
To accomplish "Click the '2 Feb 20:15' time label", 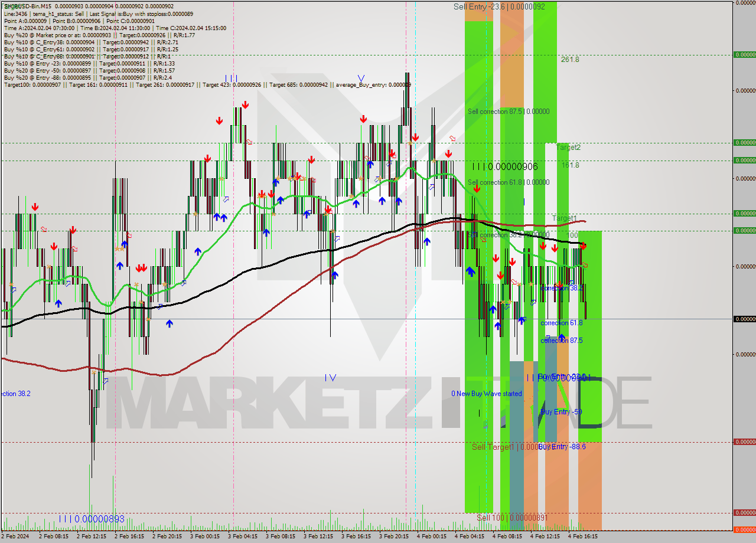I will 167,537.
